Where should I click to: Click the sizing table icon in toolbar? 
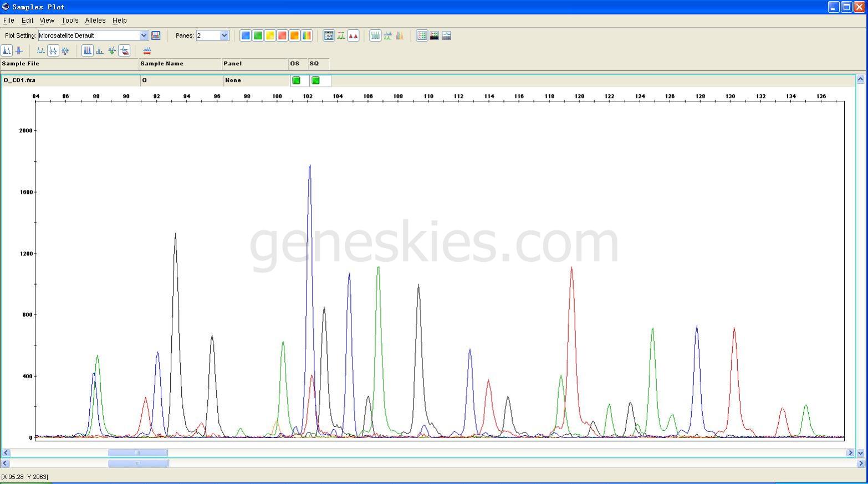click(422, 35)
